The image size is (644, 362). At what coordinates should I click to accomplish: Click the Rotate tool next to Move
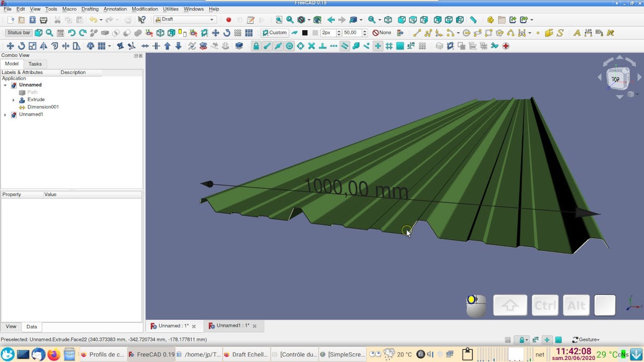[21, 46]
